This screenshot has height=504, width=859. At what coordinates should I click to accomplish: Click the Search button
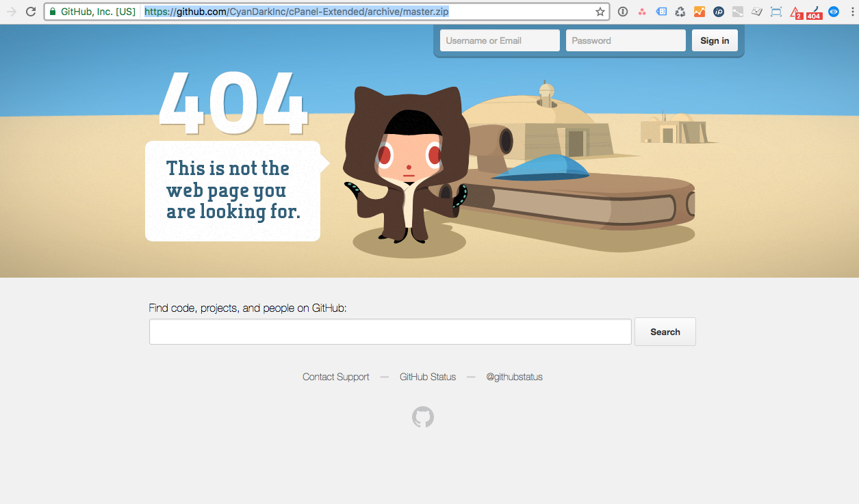[665, 332]
